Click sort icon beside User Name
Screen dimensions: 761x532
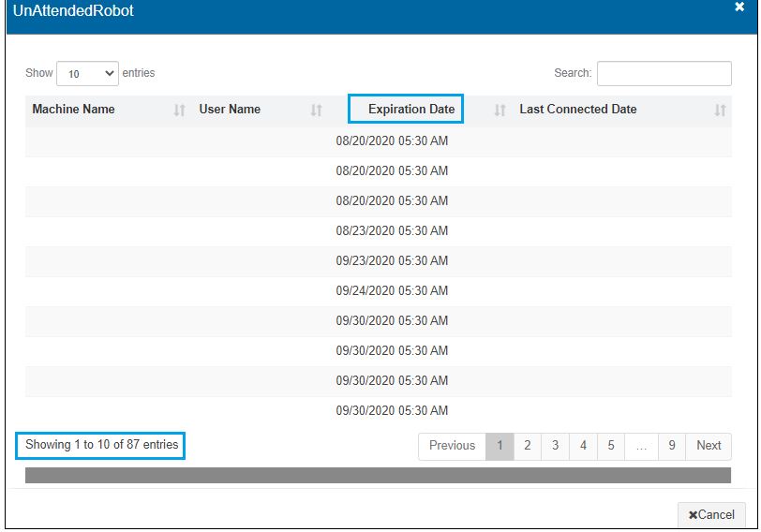316,111
